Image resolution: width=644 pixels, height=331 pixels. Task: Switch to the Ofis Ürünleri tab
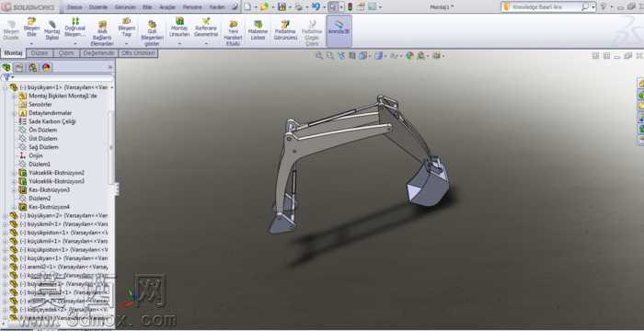coord(138,53)
